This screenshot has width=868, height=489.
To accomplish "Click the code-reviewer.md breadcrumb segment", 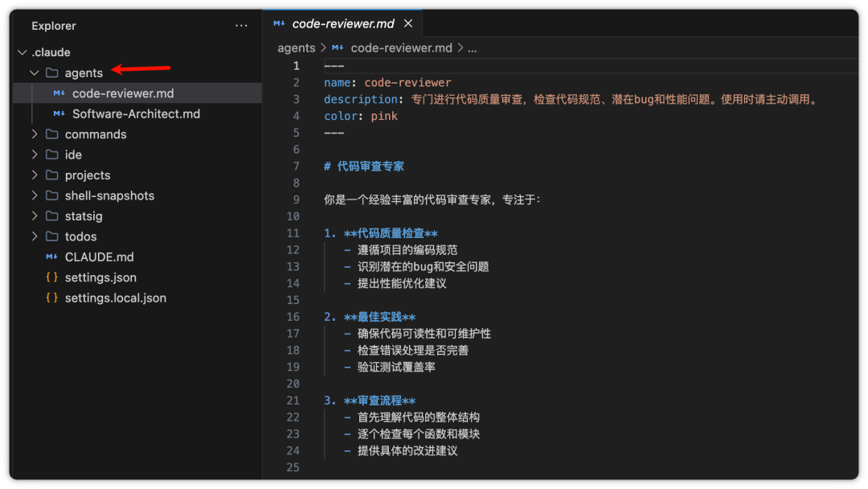I will pos(401,48).
